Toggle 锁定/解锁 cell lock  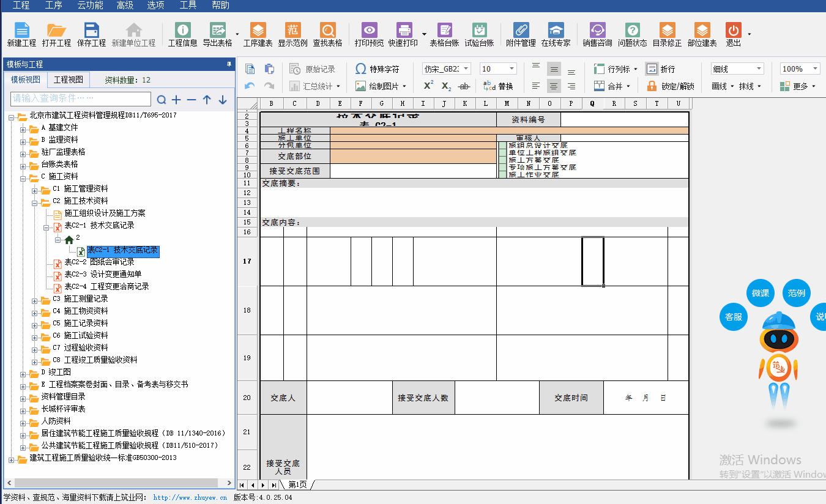pos(670,86)
